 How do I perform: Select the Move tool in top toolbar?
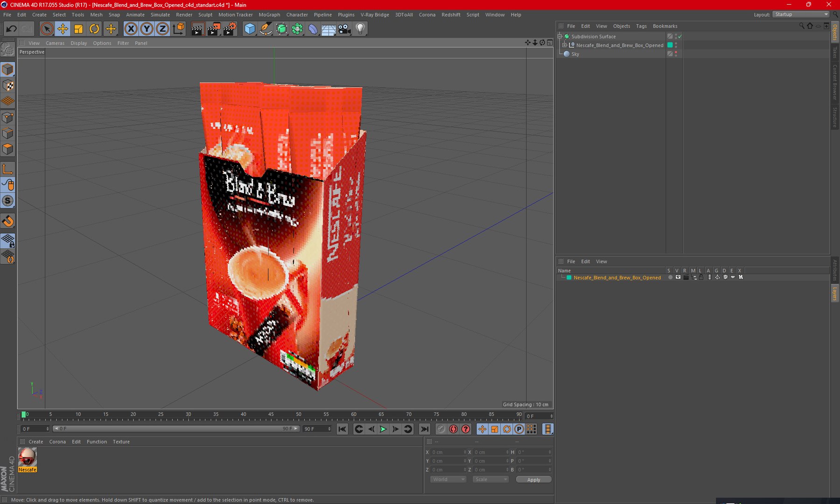[x=63, y=29]
